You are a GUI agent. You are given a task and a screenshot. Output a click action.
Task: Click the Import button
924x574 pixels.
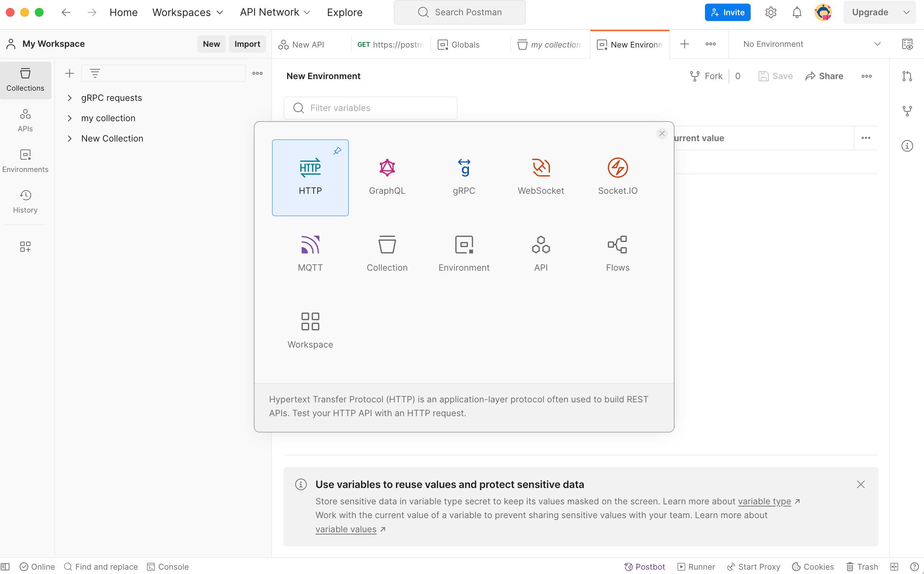[x=247, y=44]
